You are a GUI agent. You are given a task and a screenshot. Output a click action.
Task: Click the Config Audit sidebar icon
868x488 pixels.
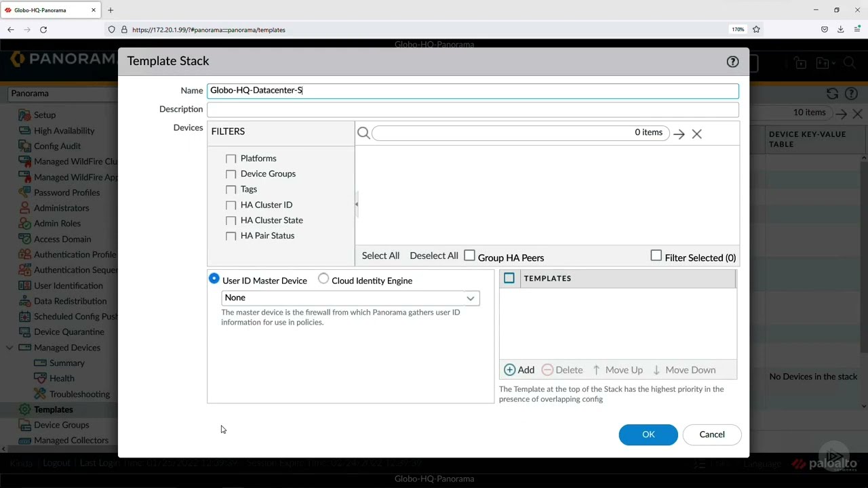pyautogui.click(x=24, y=146)
